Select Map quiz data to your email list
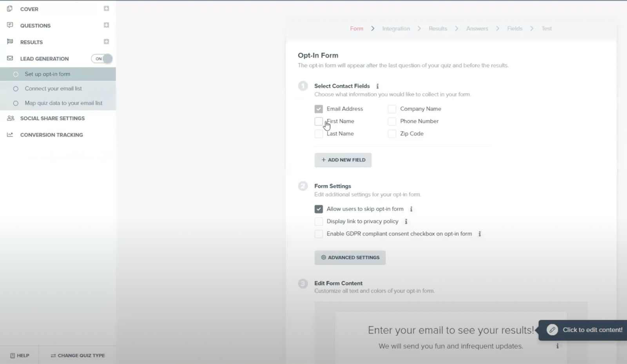This screenshot has height=364, width=627. click(58, 103)
